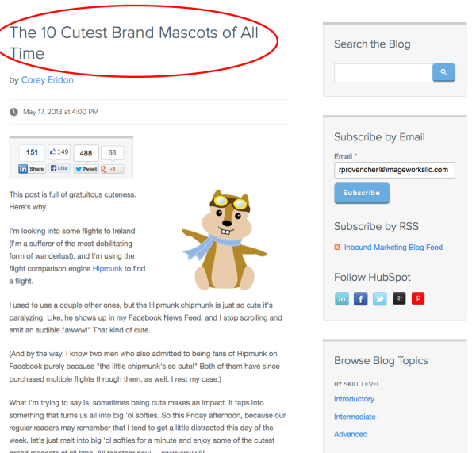
Task: Follow the Hipmunk link in the article
Action: pyautogui.click(x=108, y=269)
